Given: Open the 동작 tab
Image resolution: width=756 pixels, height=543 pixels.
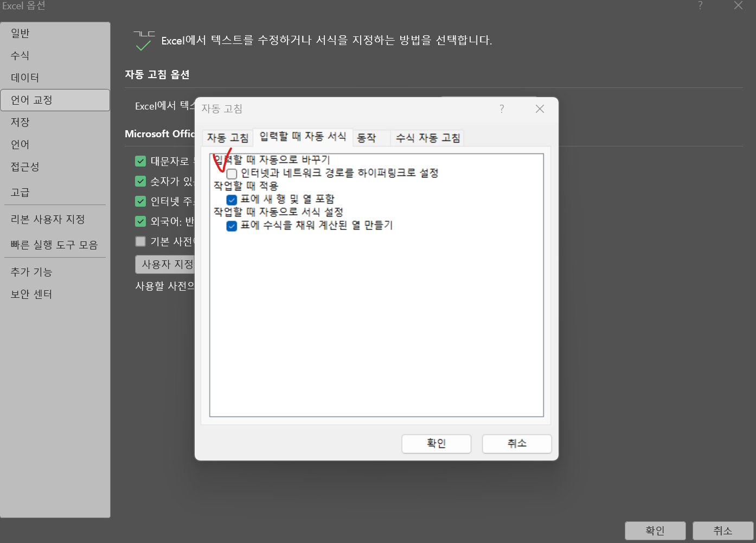Looking at the screenshot, I should pos(371,138).
